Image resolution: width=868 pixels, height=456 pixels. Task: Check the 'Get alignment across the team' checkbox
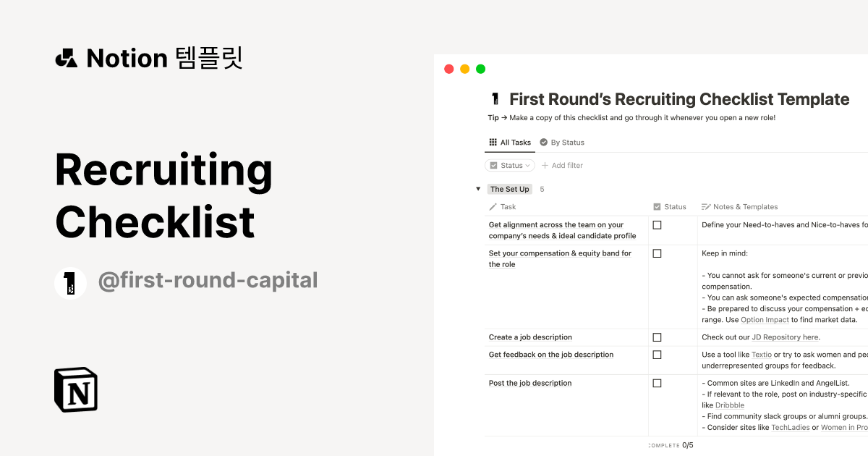point(657,225)
